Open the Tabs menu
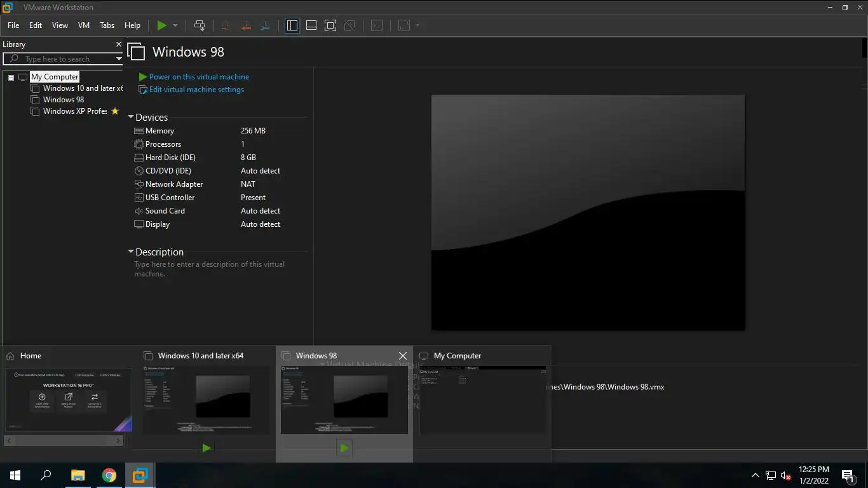The width and height of the screenshot is (868, 488). pyautogui.click(x=107, y=25)
